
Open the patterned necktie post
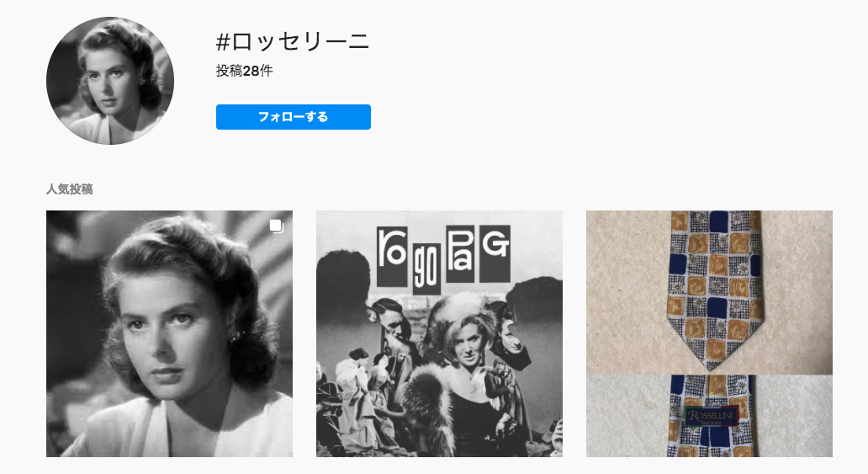click(709, 333)
